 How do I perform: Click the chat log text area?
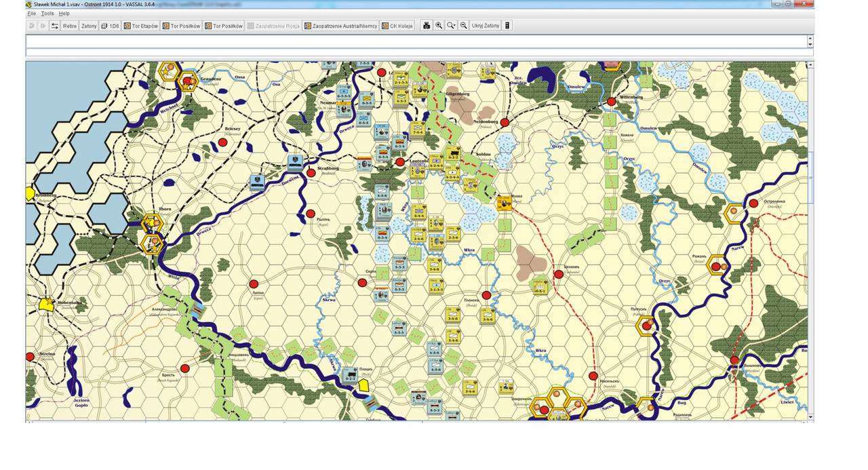pyautogui.click(x=416, y=41)
